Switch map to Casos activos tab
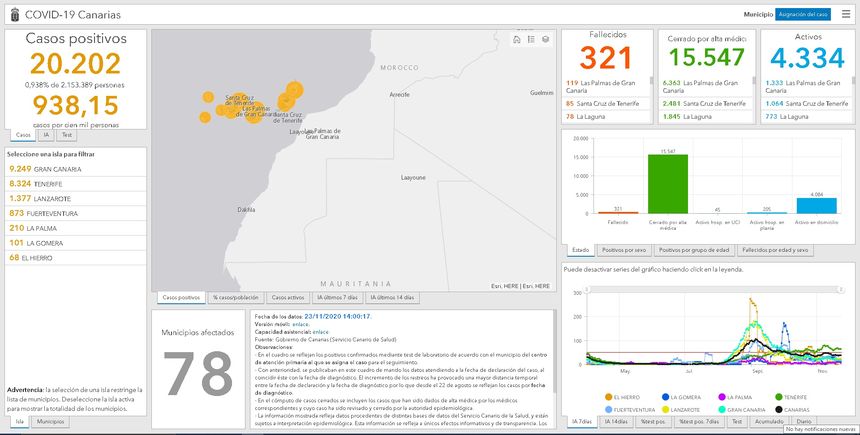This screenshot has width=860, height=435. [x=288, y=298]
